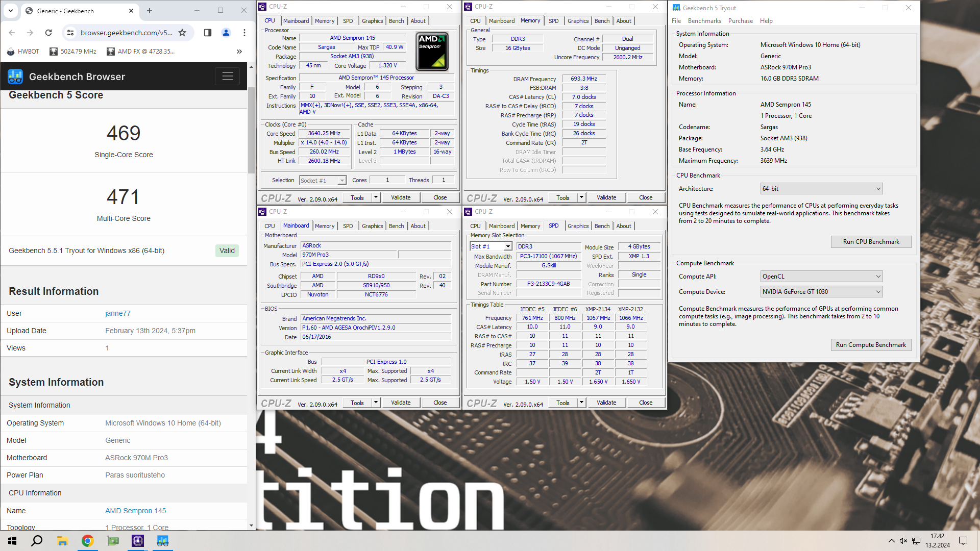Switch to CPU tab in bottom-right CPU-Z SPD window

click(475, 226)
